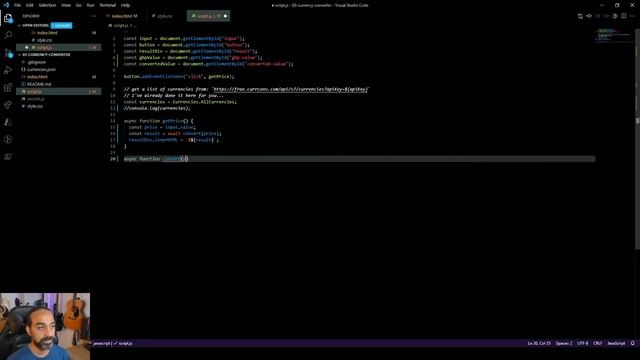Open the lowest activity bar panel icon
This screenshot has width=640, height=360.
coord(8,157)
